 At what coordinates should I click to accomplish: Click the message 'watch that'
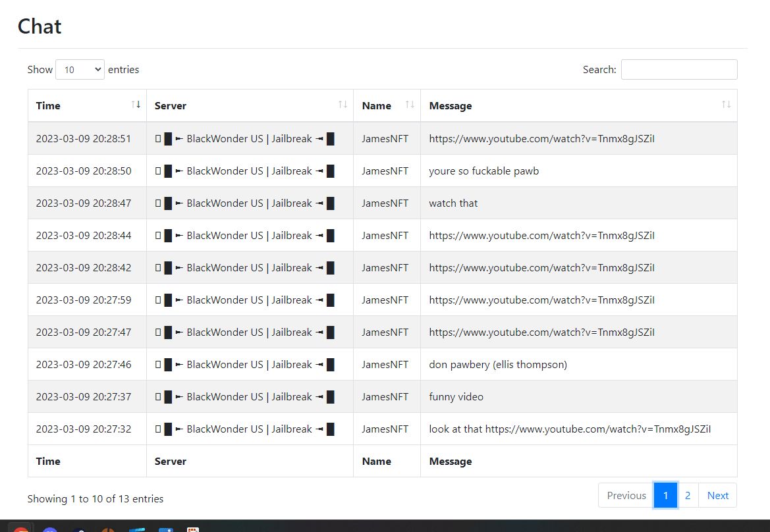[x=453, y=203]
